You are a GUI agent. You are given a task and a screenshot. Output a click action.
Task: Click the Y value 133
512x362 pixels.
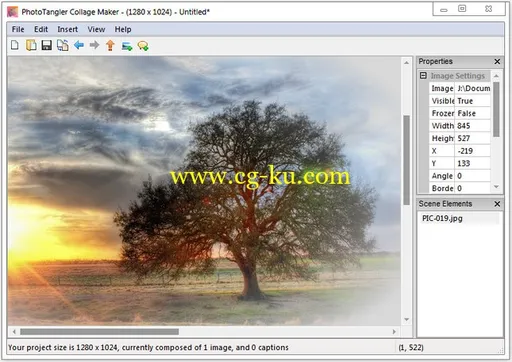pos(473,163)
